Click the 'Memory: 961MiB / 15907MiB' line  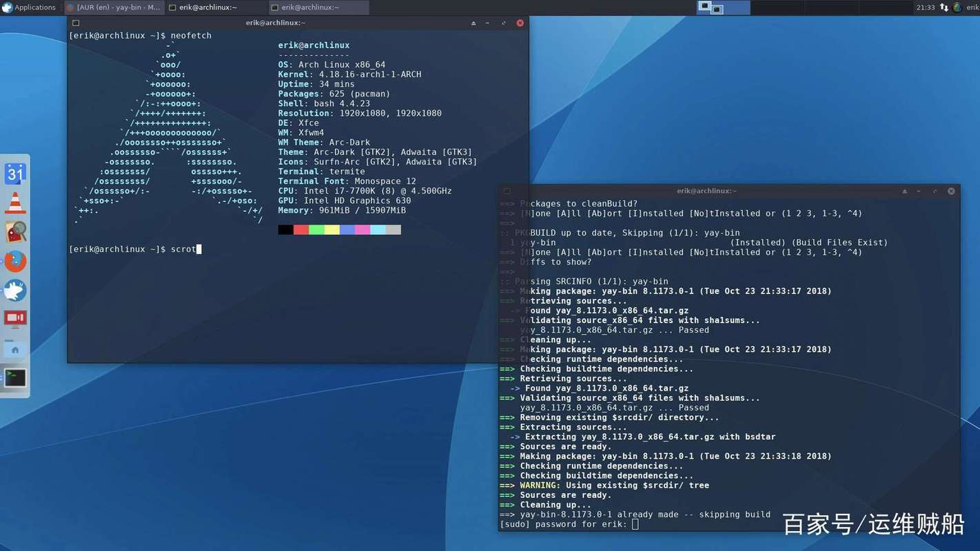click(342, 210)
